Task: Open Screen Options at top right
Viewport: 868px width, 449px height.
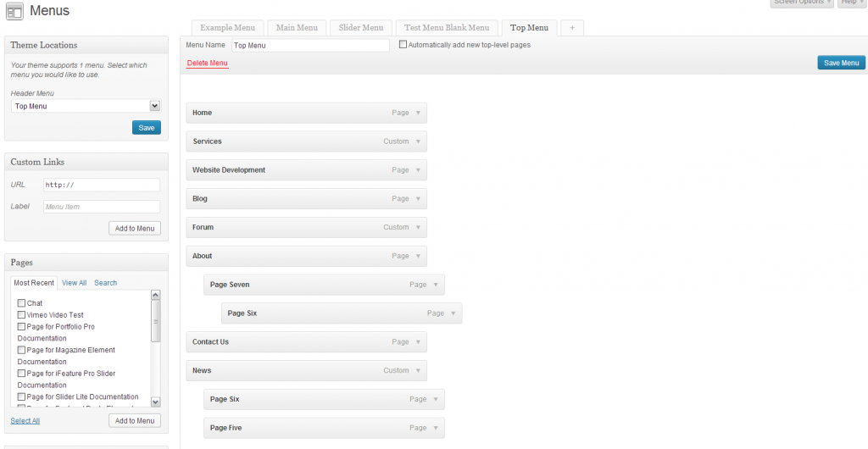Action: tap(802, 3)
